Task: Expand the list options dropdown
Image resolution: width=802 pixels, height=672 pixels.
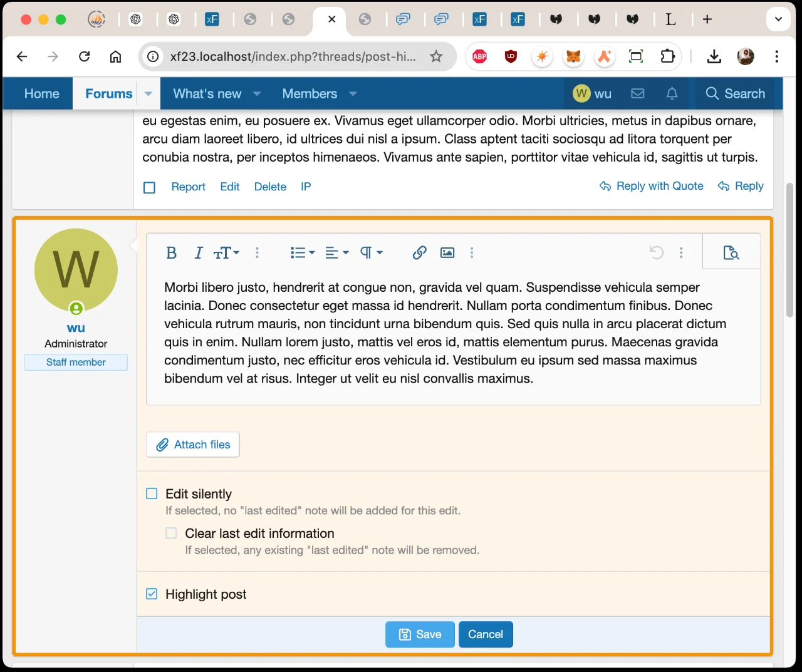Action: pyautogui.click(x=302, y=253)
